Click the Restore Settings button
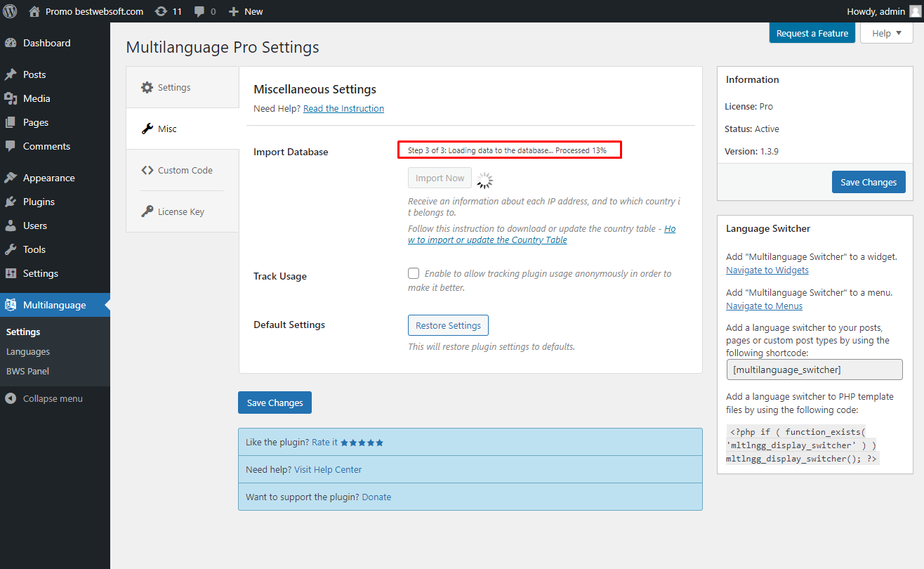 click(x=448, y=325)
